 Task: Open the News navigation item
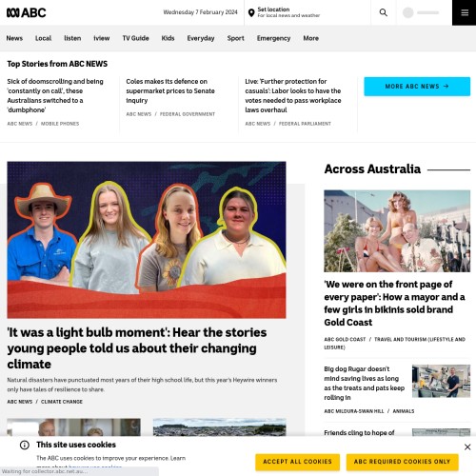click(14, 38)
